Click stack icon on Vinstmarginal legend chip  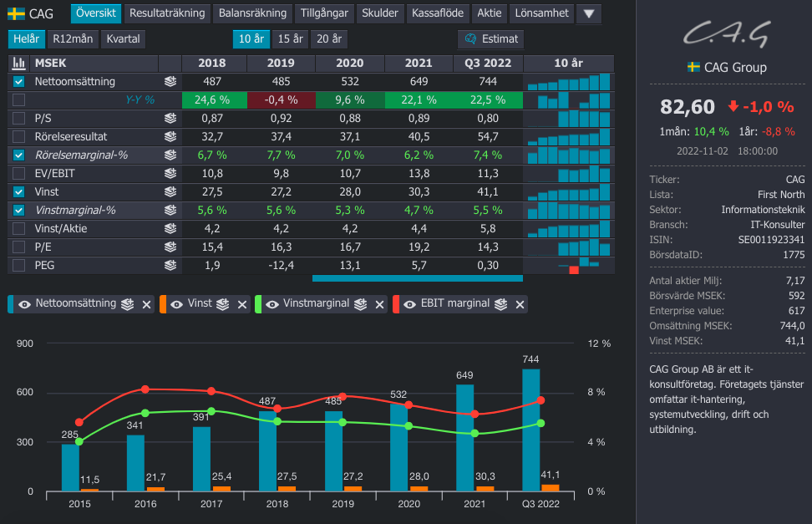point(362,304)
